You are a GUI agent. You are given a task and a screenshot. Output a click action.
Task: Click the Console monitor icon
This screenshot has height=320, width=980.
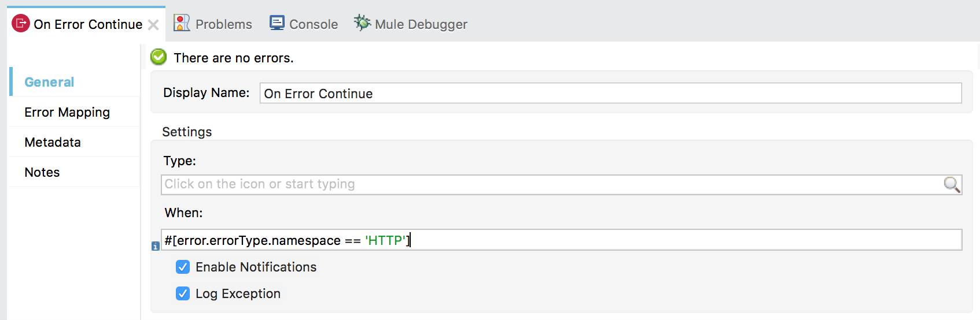tap(277, 23)
